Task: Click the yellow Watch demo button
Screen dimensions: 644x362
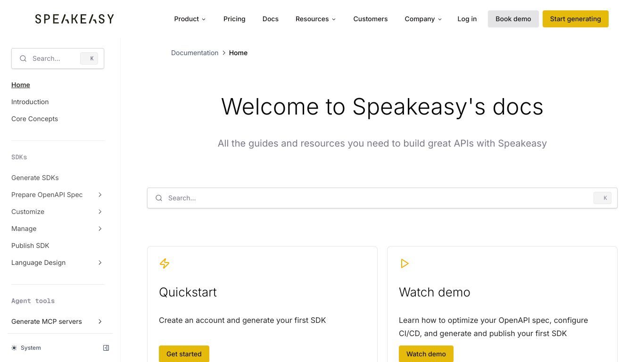Action: (426, 354)
